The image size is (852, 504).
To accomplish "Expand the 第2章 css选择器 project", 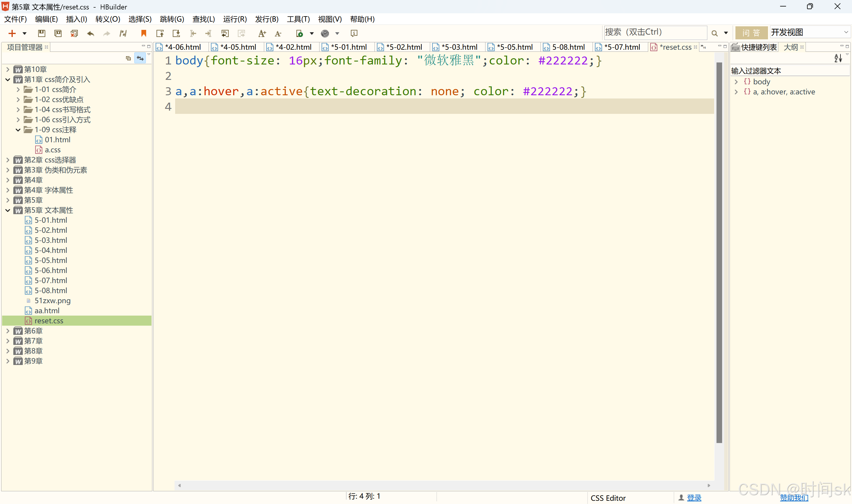I will tap(8, 160).
